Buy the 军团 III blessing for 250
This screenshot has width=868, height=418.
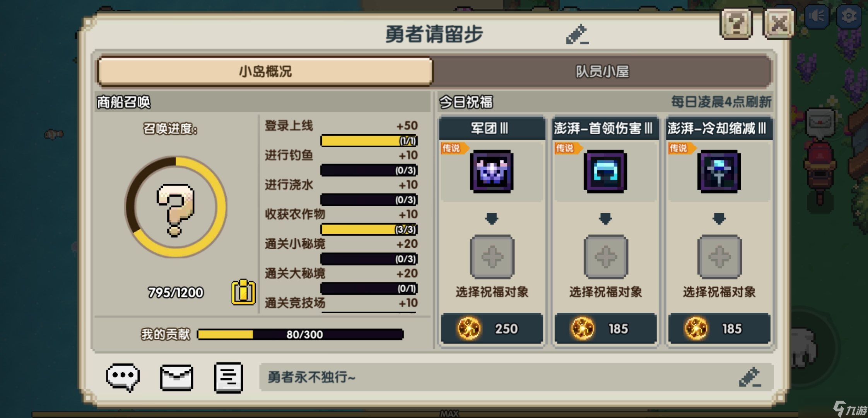click(x=492, y=329)
